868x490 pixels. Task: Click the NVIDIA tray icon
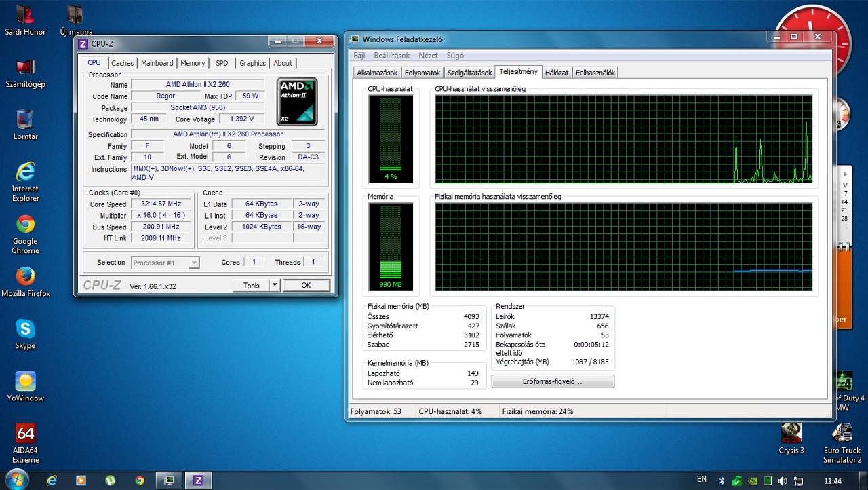[752, 480]
